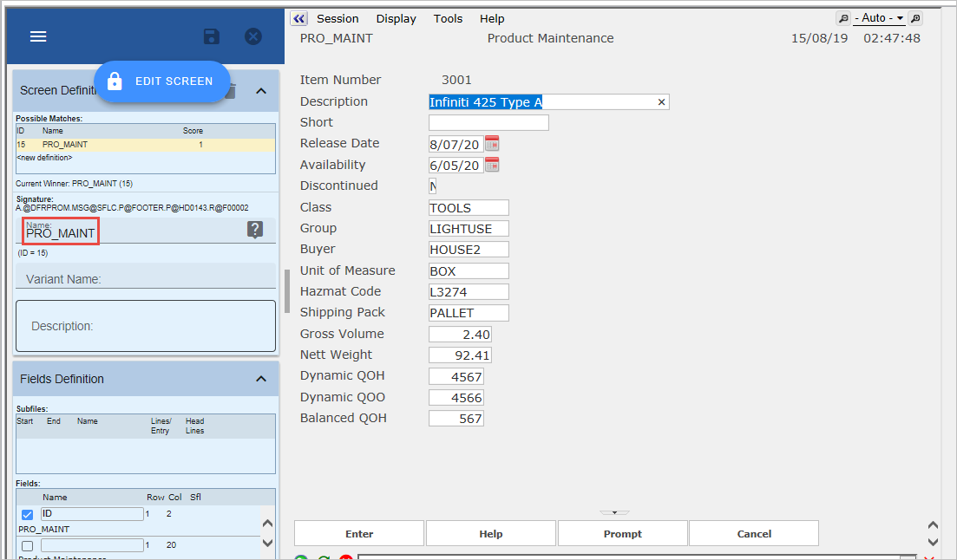Click the Current Winner PRO_MAINT text

point(74,184)
